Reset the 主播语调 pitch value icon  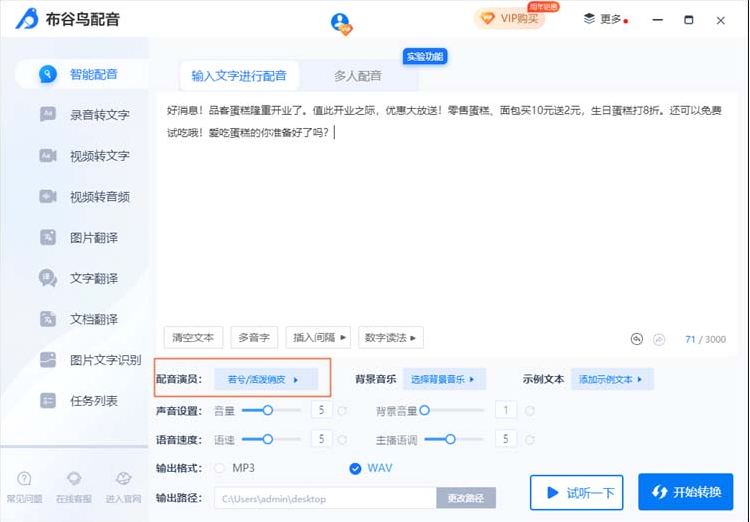530,440
